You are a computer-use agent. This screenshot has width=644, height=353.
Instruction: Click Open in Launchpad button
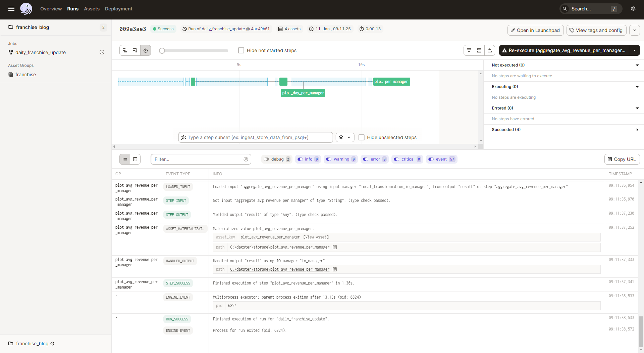(x=536, y=30)
